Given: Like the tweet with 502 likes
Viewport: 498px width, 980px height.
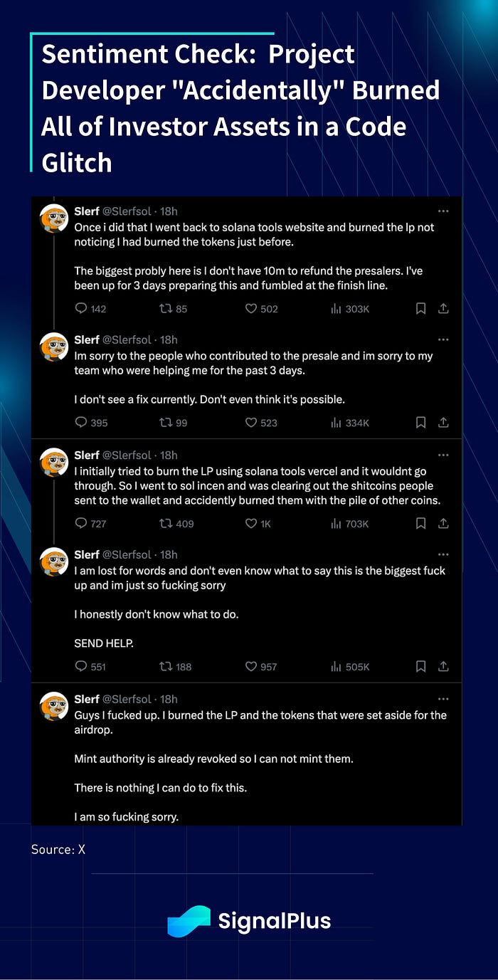Looking at the screenshot, I should 250,309.
